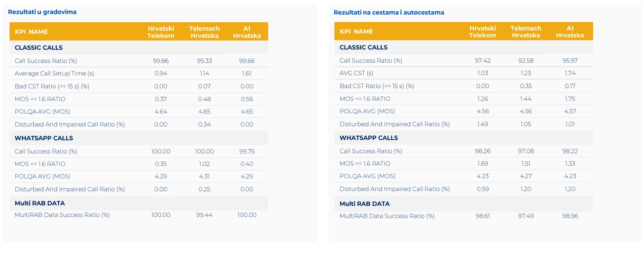644x258 pixels.
Task: Select the 1.44 MOS ratio value
Action: [x=526, y=99]
